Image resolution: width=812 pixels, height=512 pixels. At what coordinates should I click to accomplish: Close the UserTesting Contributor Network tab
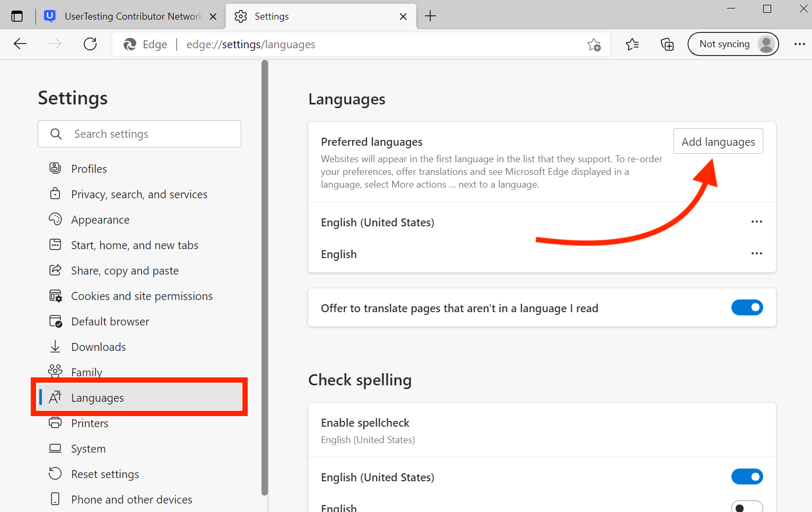213,16
